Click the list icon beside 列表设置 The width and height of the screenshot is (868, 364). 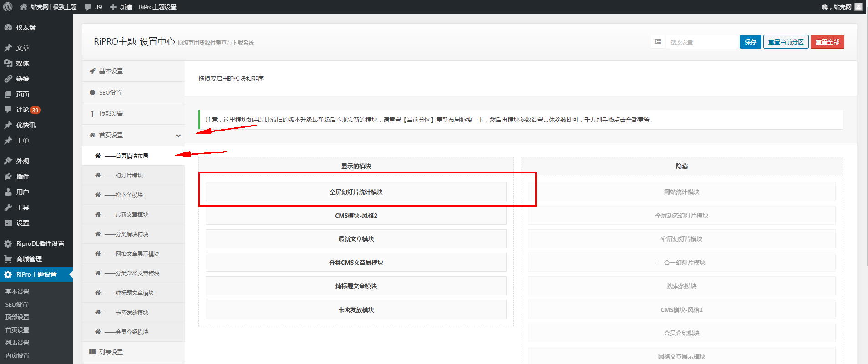click(92, 352)
